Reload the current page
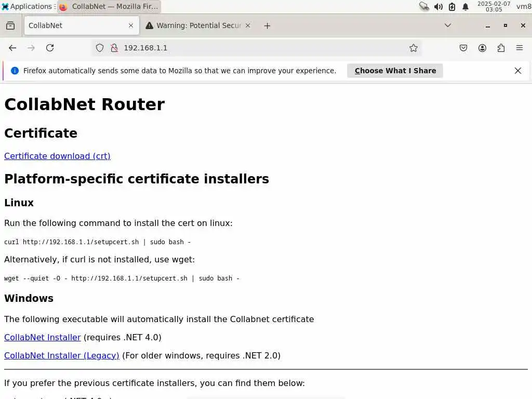 tap(50, 48)
